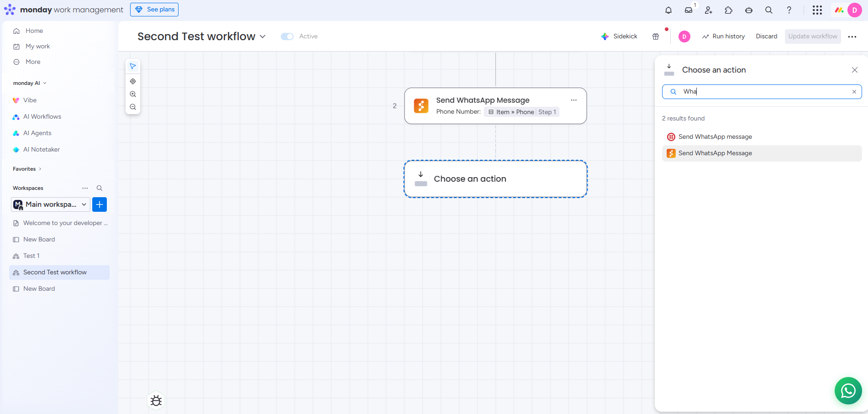Click the invite members icon
Viewport: 868px width, 414px height.
709,10
